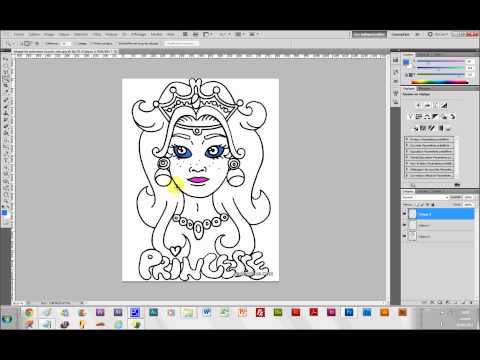Switch to the Masques panel tab
Viewport: 480px width, 360px height.
point(424,89)
